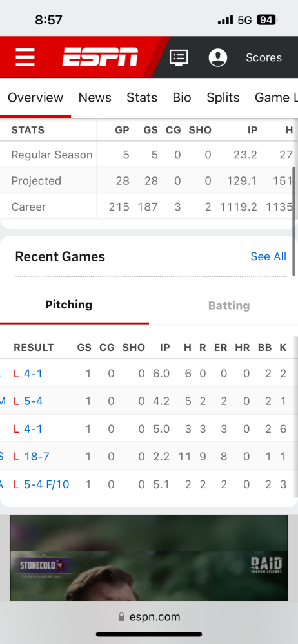Open the watch/TV listings icon
The image size is (298, 644).
click(179, 57)
